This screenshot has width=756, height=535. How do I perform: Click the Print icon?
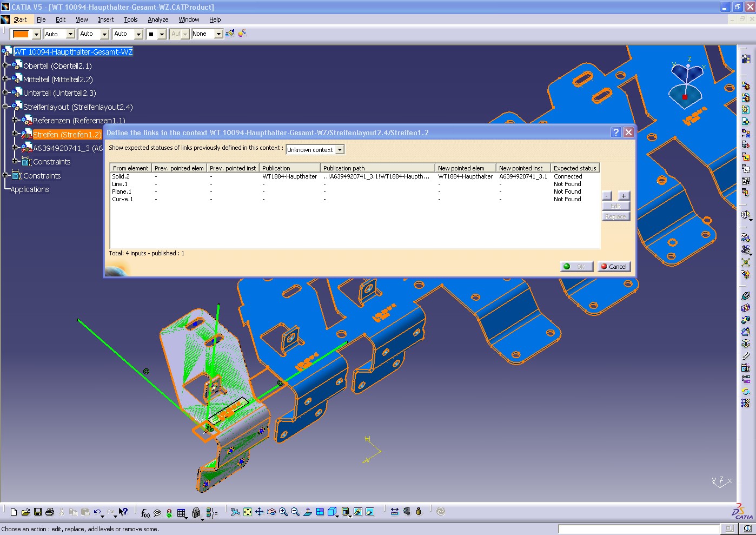[50, 512]
